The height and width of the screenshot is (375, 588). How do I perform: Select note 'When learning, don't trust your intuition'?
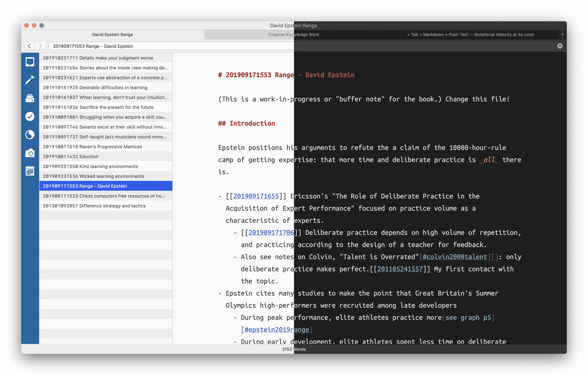106,97
